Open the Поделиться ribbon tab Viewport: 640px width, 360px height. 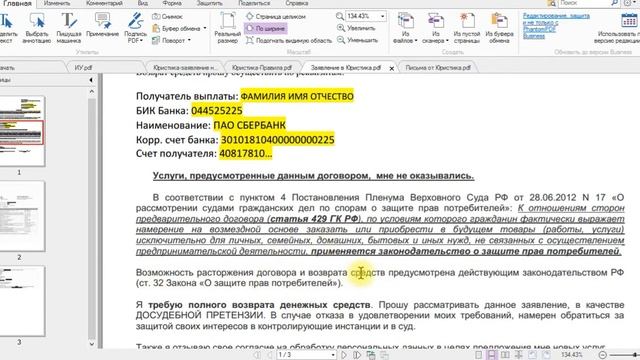tap(254, 3)
